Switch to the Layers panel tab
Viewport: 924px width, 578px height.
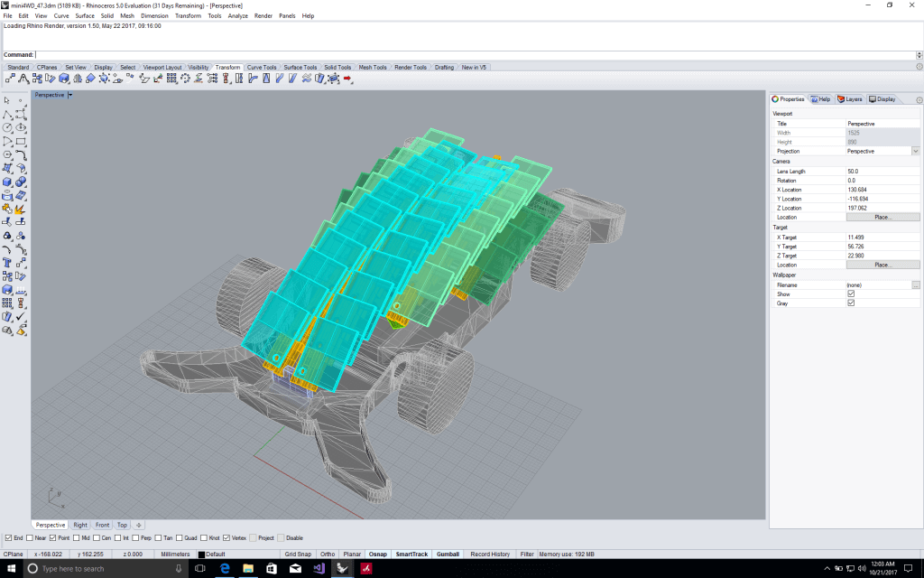pyautogui.click(x=850, y=99)
